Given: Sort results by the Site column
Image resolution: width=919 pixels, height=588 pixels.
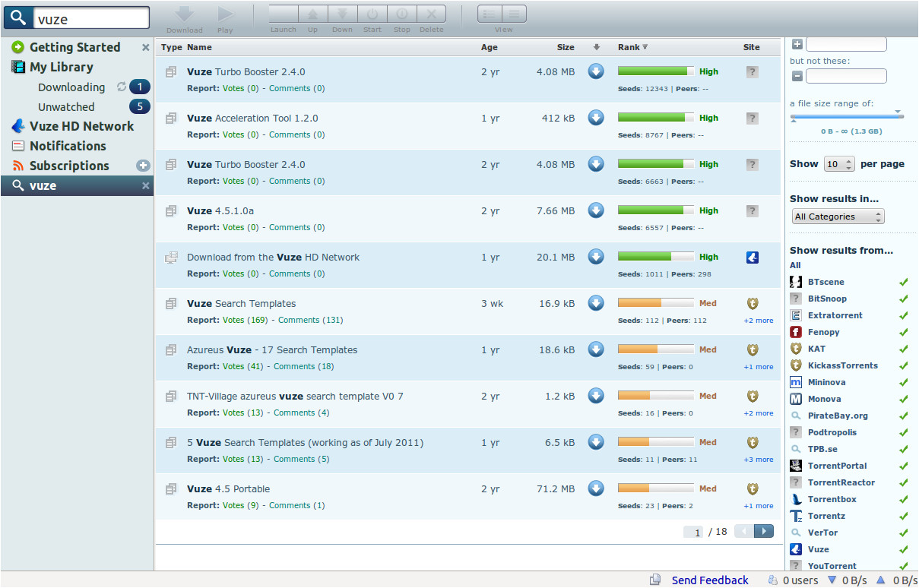Looking at the screenshot, I should [752, 47].
